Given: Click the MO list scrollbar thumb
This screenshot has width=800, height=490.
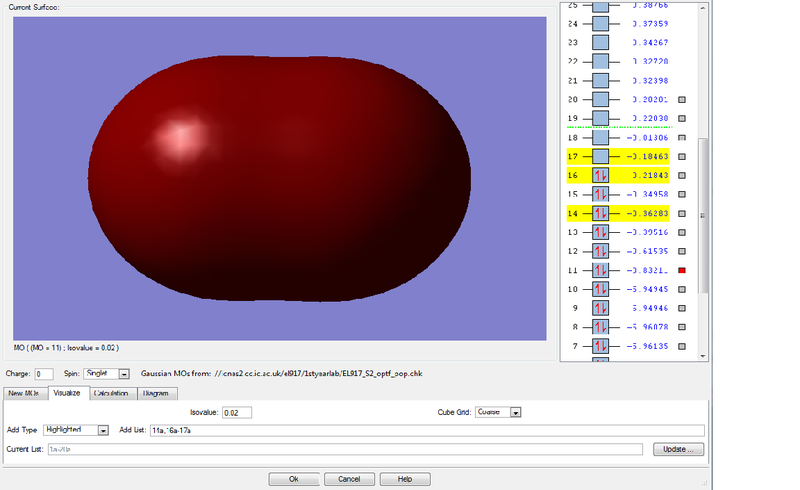Looking at the screenshot, I should point(703,215).
